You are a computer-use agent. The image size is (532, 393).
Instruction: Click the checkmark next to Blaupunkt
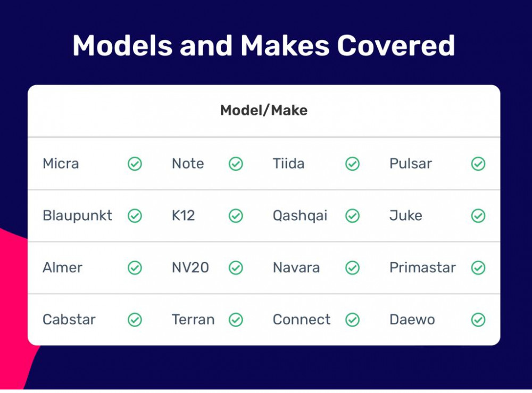click(135, 216)
